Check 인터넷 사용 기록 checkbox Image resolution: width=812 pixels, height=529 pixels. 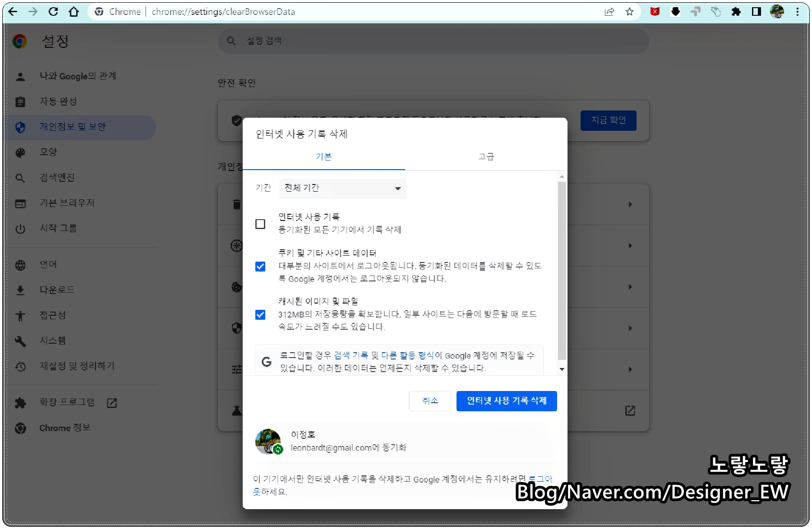click(260, 224)
